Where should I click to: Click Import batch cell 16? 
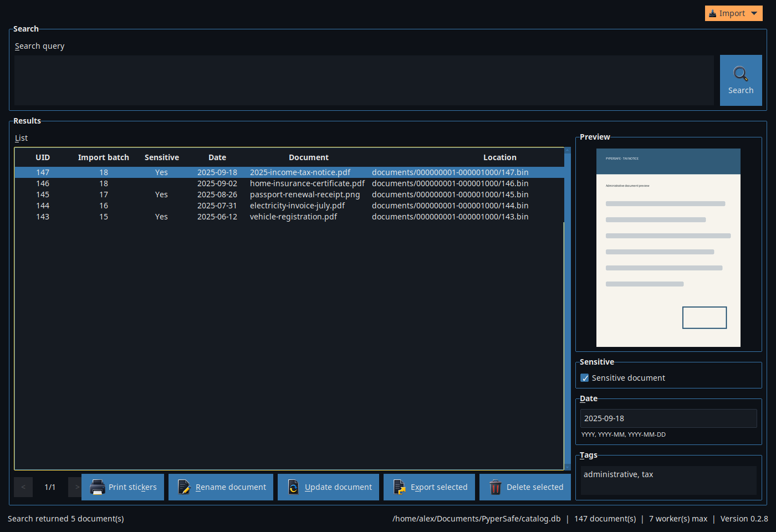click(x=104, y=206)
